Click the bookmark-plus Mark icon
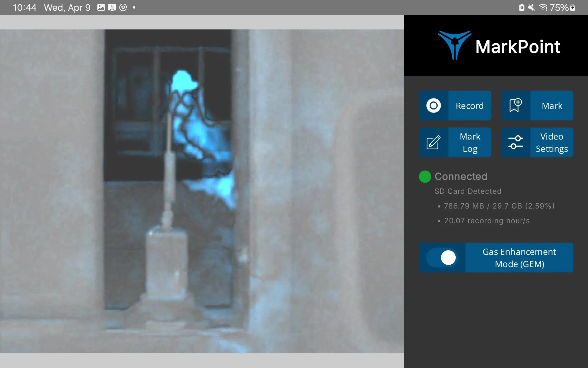The image size is (588, 368). click(x=515, y=105)
